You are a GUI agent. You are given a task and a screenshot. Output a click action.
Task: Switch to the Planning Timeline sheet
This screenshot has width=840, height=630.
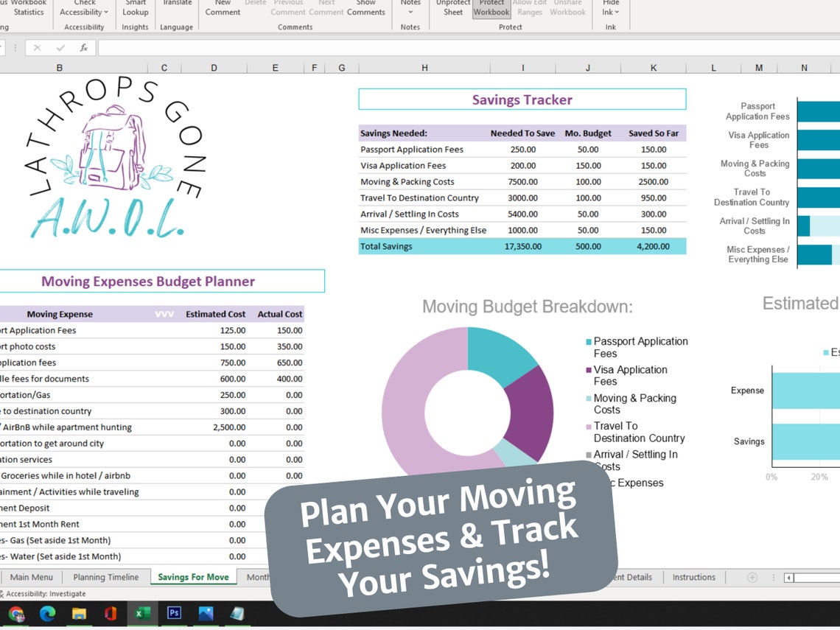click(x=108, y=577)
